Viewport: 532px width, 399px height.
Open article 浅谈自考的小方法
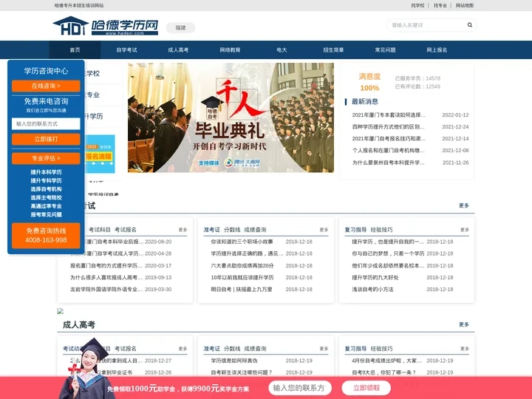tap(372, 290)
